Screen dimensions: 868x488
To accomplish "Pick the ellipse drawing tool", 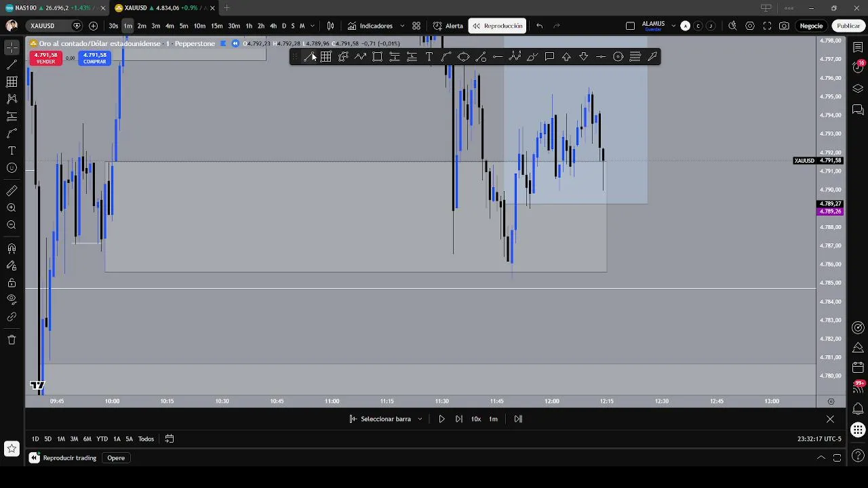I will (463, 57).
